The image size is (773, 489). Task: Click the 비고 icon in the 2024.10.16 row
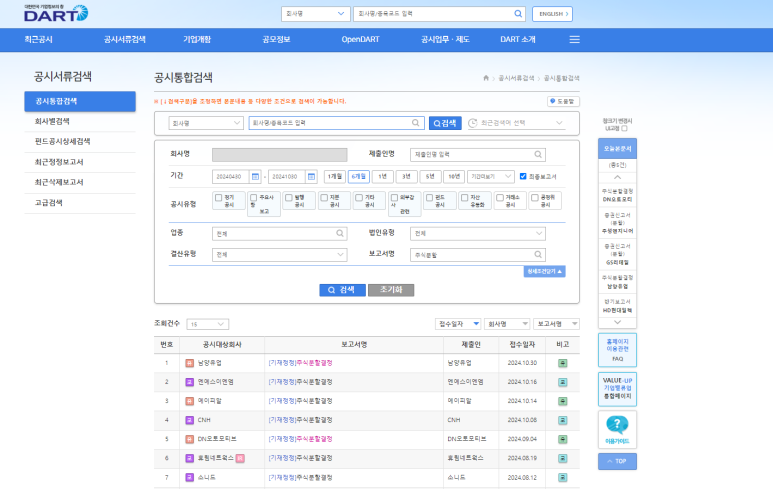point(562,382)
